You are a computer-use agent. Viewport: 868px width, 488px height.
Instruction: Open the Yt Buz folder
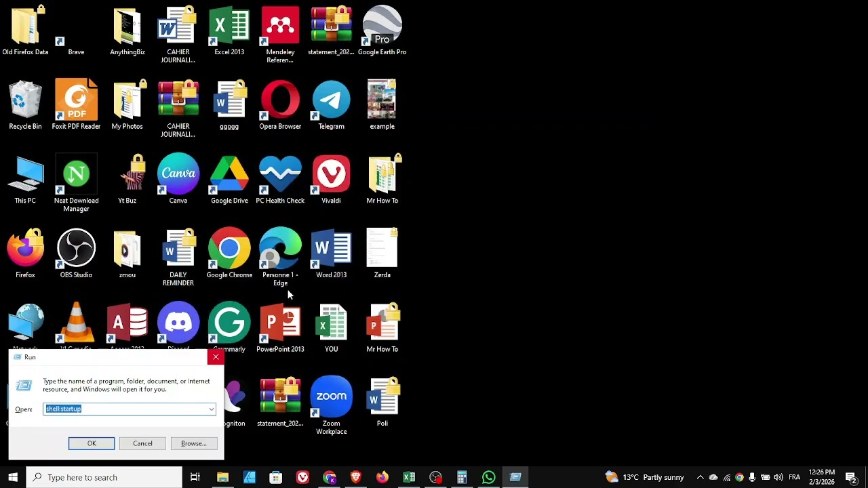[127, 180]
